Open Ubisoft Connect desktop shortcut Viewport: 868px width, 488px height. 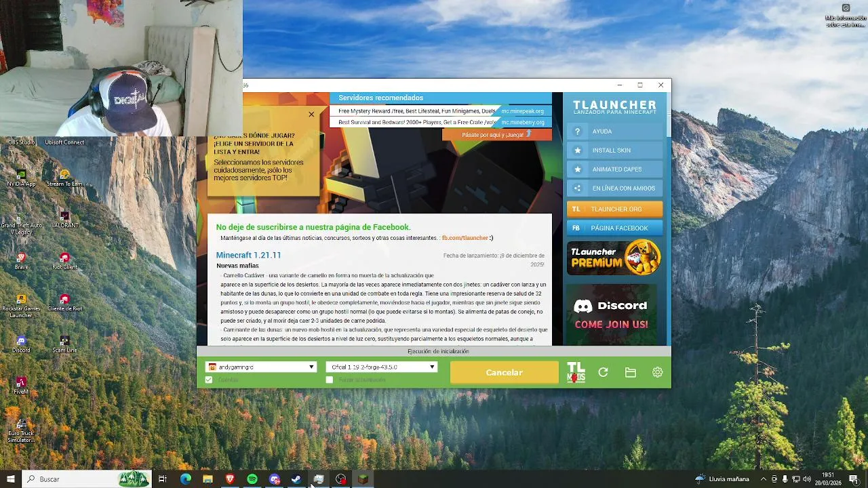(x=64, y=142)
